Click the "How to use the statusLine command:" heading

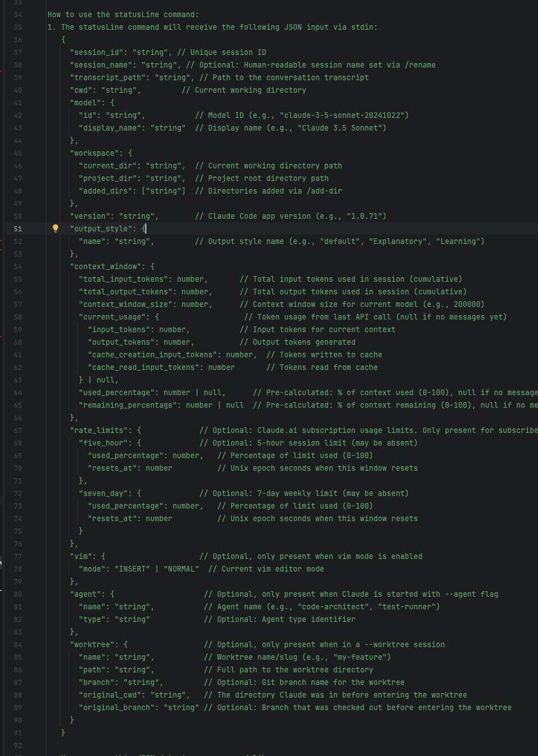point(123,14)
